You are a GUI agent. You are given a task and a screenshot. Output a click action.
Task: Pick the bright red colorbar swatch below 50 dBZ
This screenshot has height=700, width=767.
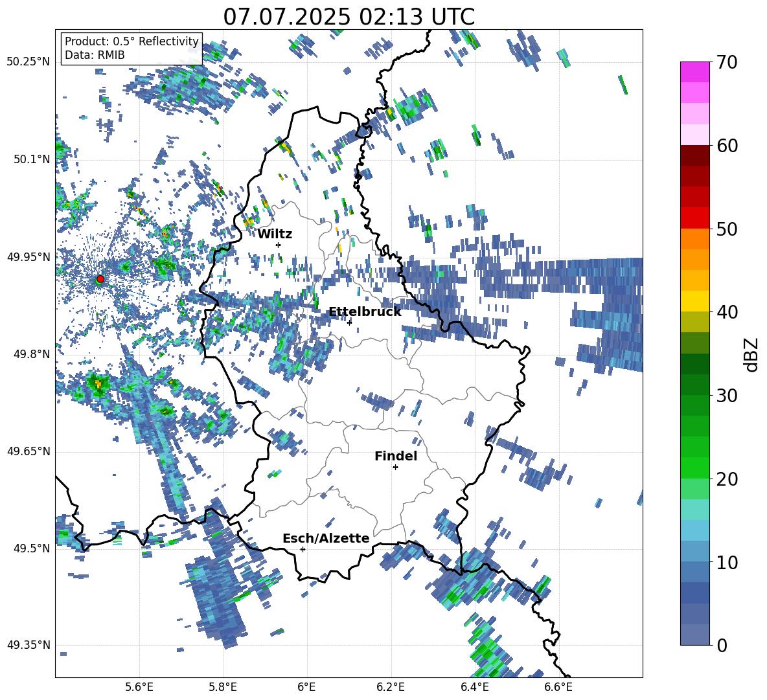click(x=694, y=218)
